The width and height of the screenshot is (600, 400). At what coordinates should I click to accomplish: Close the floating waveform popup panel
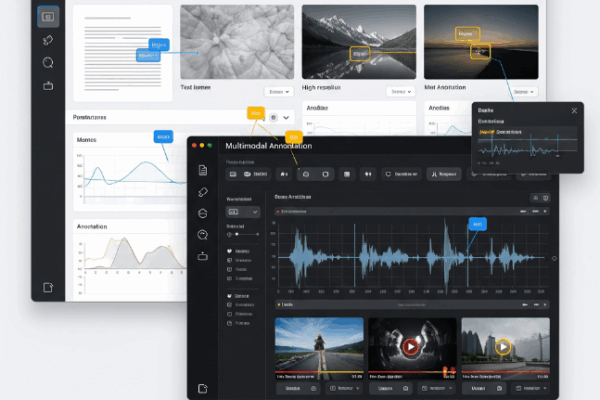click(x=574, y=110)
